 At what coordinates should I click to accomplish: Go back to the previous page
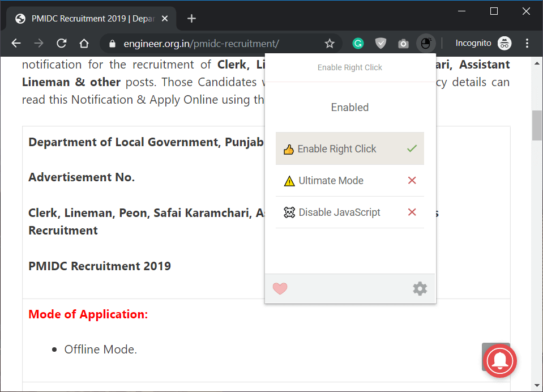16,43
